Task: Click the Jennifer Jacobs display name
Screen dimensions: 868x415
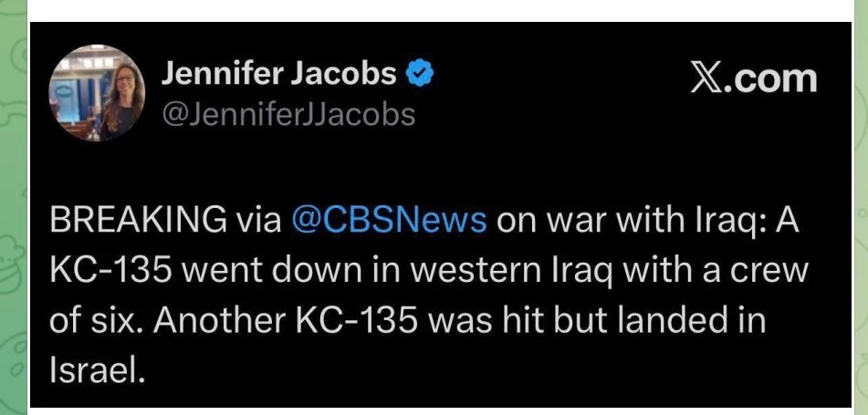Action: tap(279, 74)
